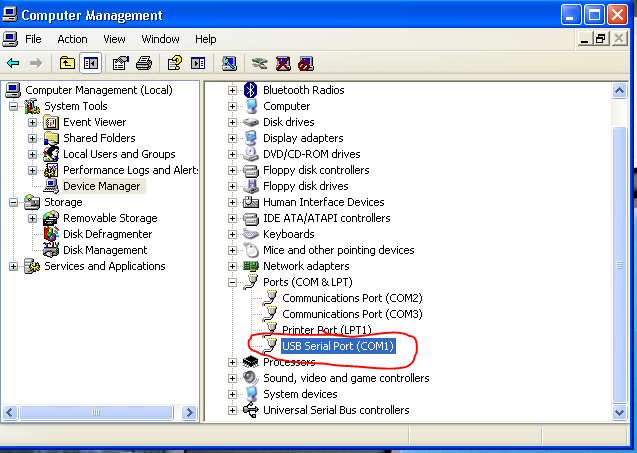Minimize the inner MMC child window

click(585, 39)
